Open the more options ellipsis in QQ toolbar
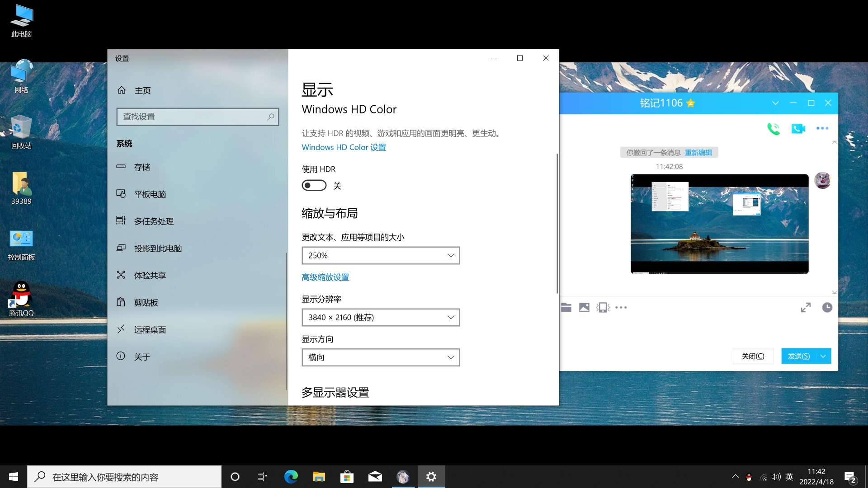 tap(621, 307)
